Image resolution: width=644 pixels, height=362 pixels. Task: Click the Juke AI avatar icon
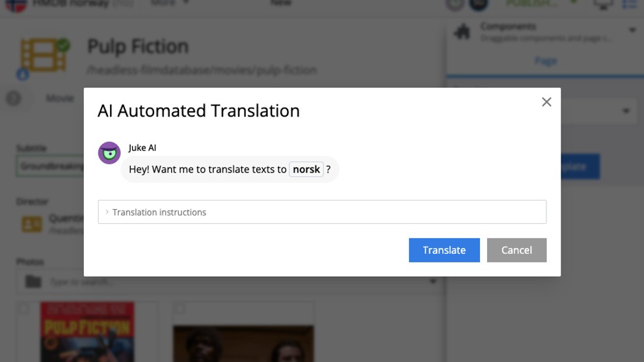click(109, 153)
